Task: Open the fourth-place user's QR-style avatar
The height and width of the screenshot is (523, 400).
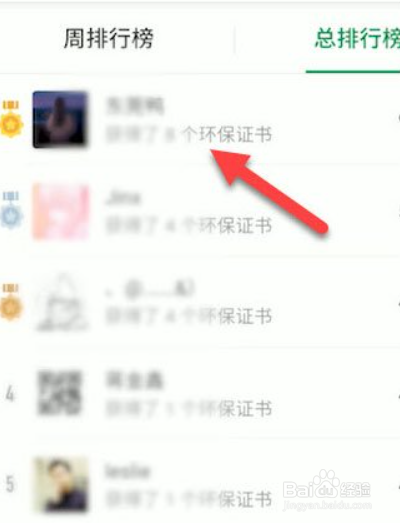Action: click(60, 393)
